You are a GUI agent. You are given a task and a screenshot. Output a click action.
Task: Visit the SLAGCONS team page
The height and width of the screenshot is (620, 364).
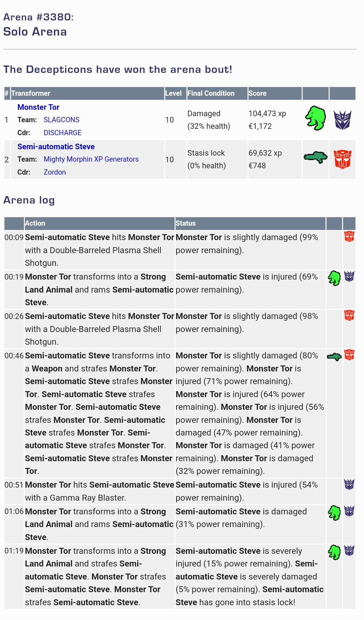(x=62, y=120)
